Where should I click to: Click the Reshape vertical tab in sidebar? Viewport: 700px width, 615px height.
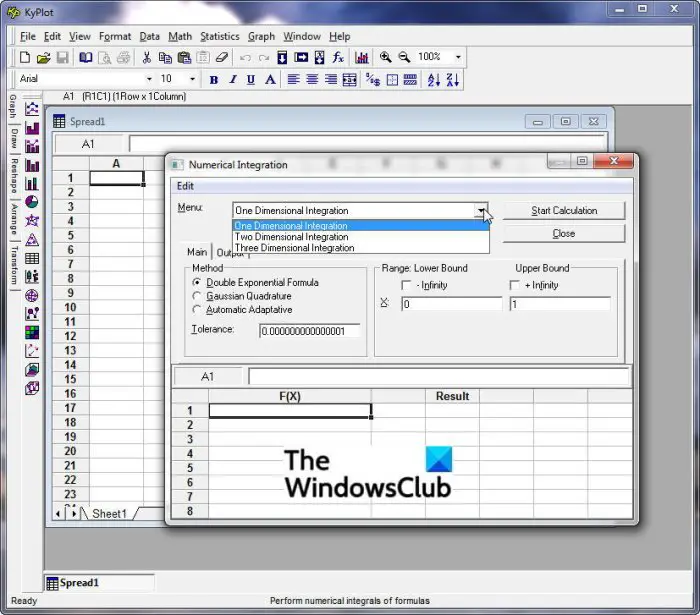[x=14, y=175]
